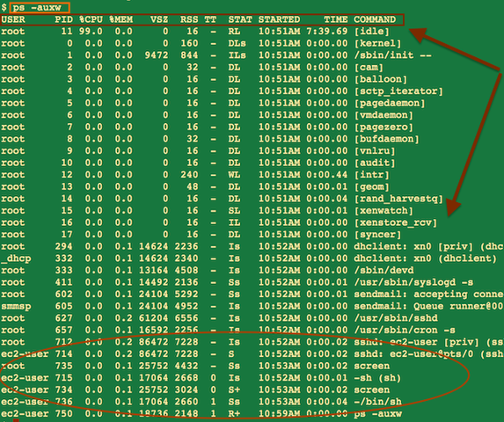
Task: Click the WL status of intr
Action: [x=234, y=175]
